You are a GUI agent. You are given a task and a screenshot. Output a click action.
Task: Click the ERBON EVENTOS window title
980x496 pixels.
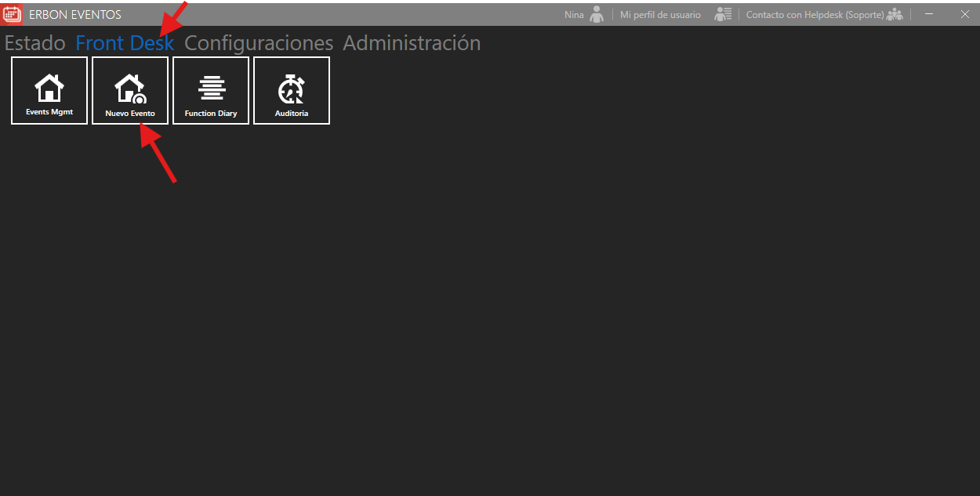[75, 15]
